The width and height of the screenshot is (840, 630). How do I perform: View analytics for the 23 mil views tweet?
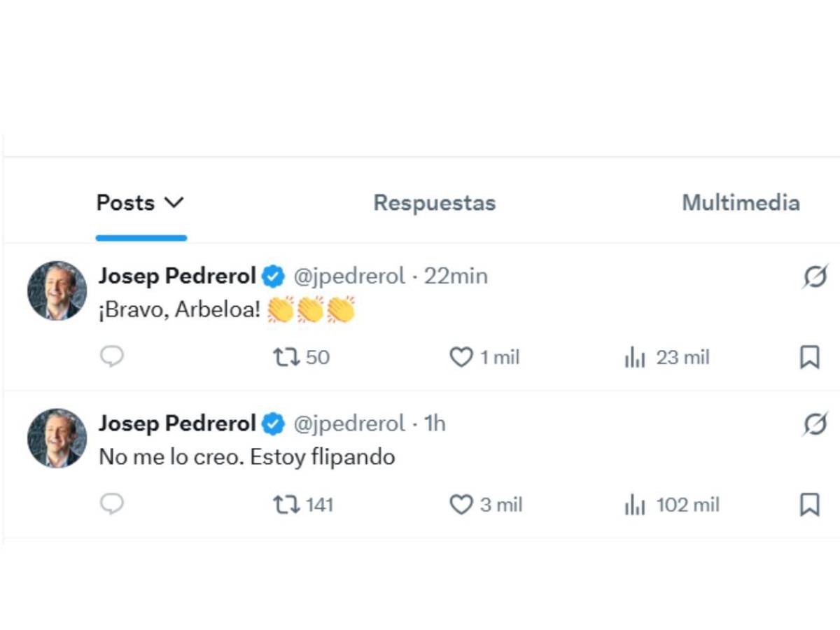(634, 357)
